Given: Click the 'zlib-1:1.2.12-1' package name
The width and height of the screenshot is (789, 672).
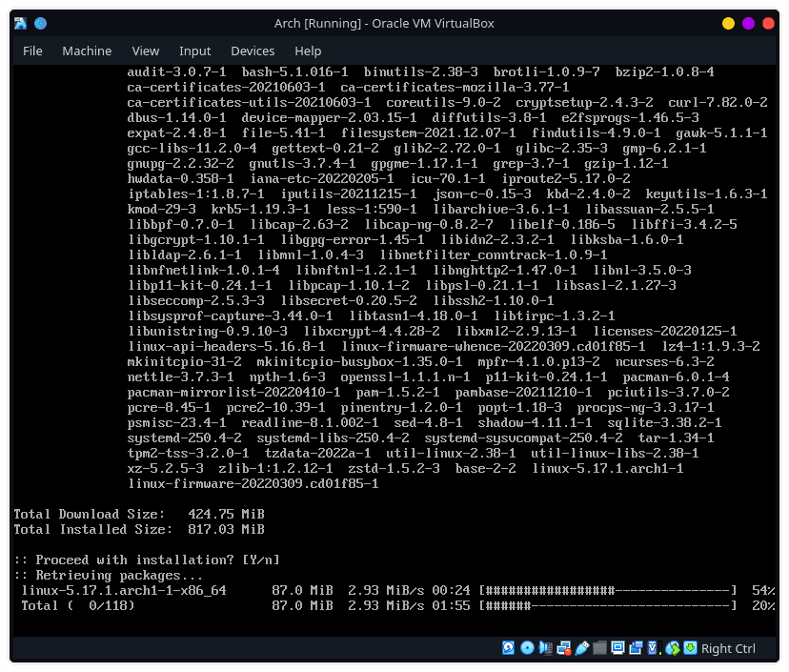Looking at the screenshot, I should click(x=275, y=468).
